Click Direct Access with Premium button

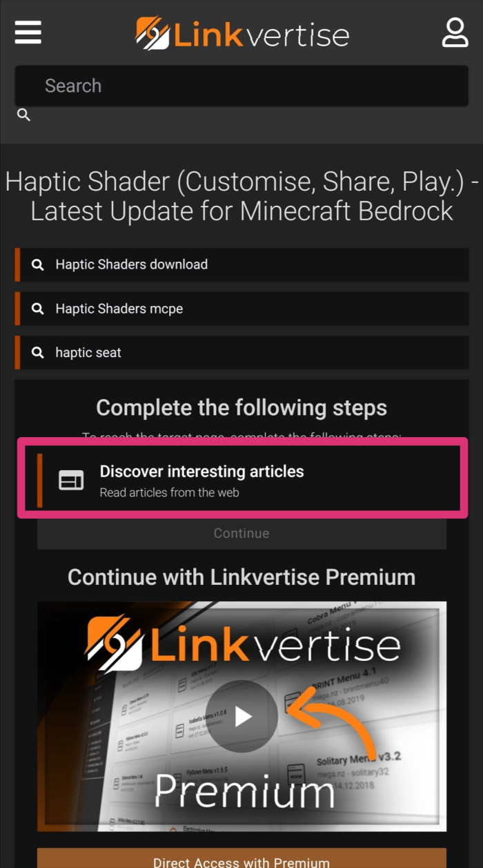[x=241, y=858]
